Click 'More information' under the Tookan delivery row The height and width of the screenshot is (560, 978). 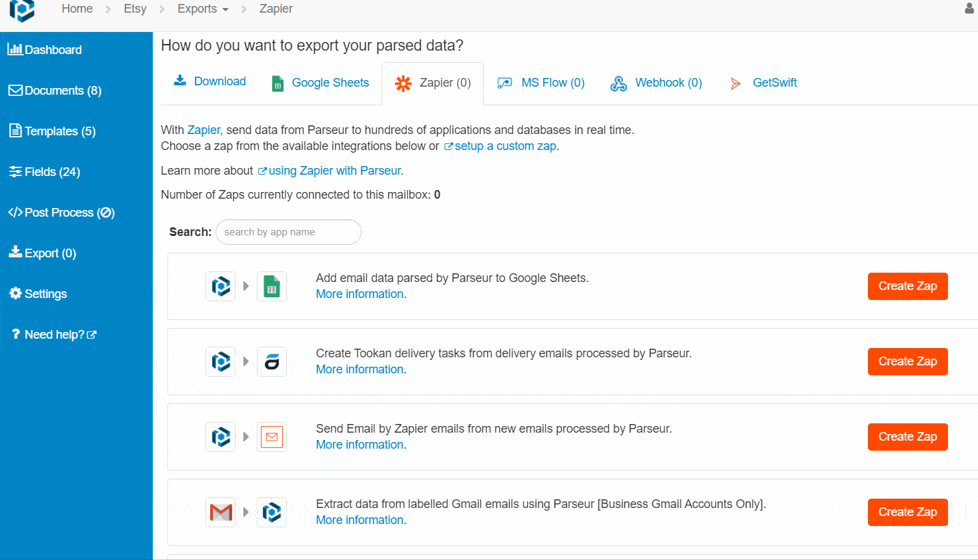(360, 369)
